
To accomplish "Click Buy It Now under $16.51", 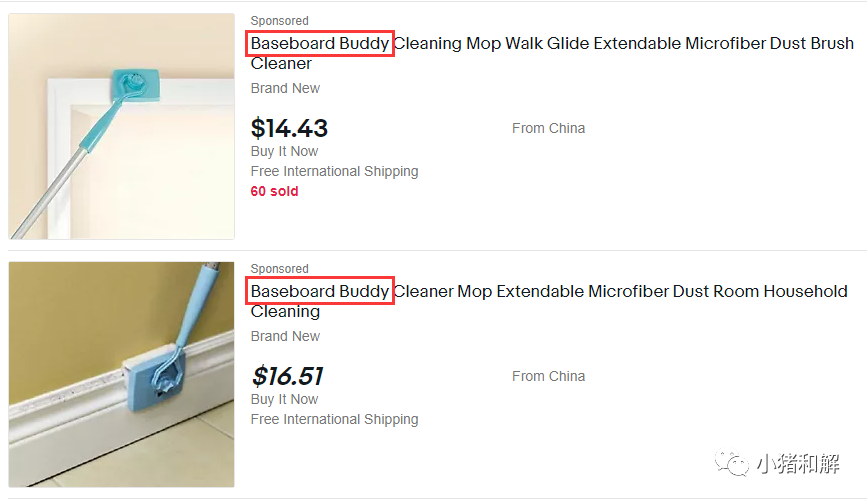I will [284, 399].
